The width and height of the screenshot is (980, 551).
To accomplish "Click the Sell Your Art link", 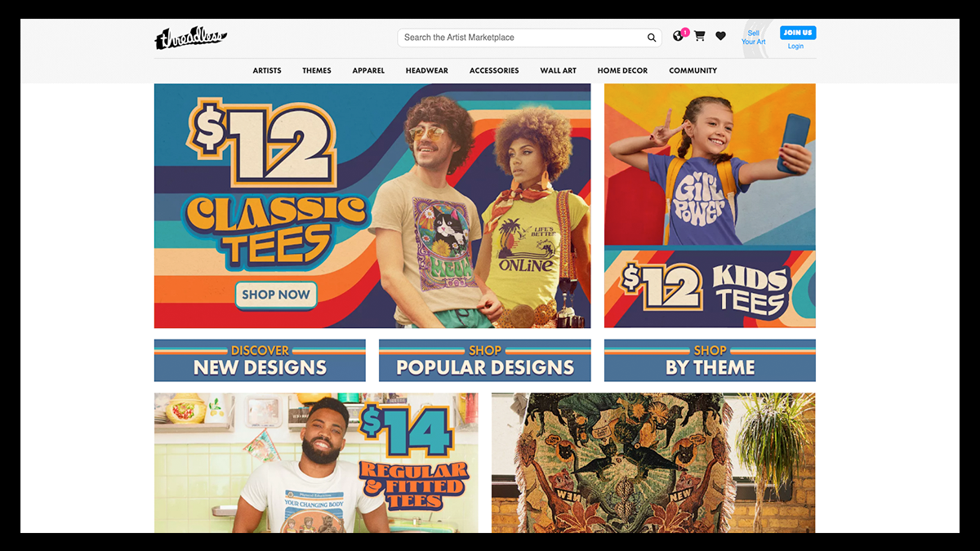I will coord(754,38).
